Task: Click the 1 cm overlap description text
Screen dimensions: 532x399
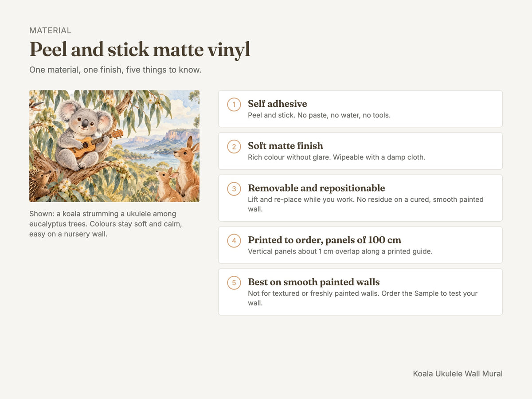Action: (340, 251)
